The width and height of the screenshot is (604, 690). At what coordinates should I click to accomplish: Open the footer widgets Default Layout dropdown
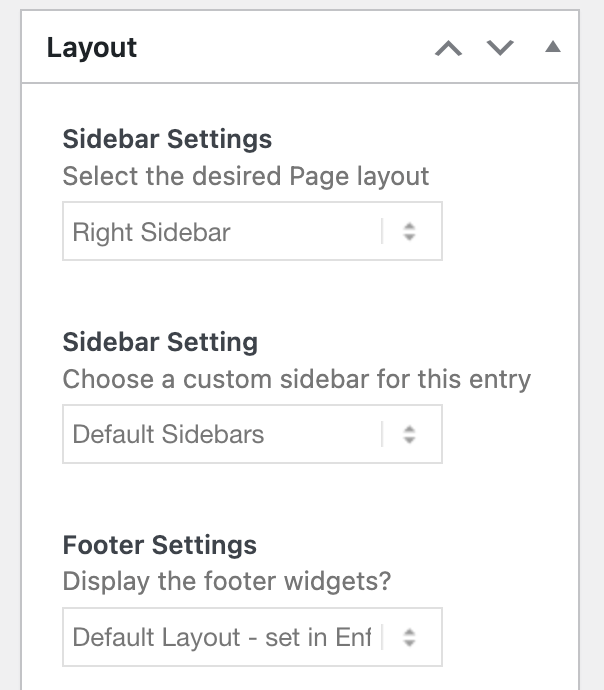(252, 637)
